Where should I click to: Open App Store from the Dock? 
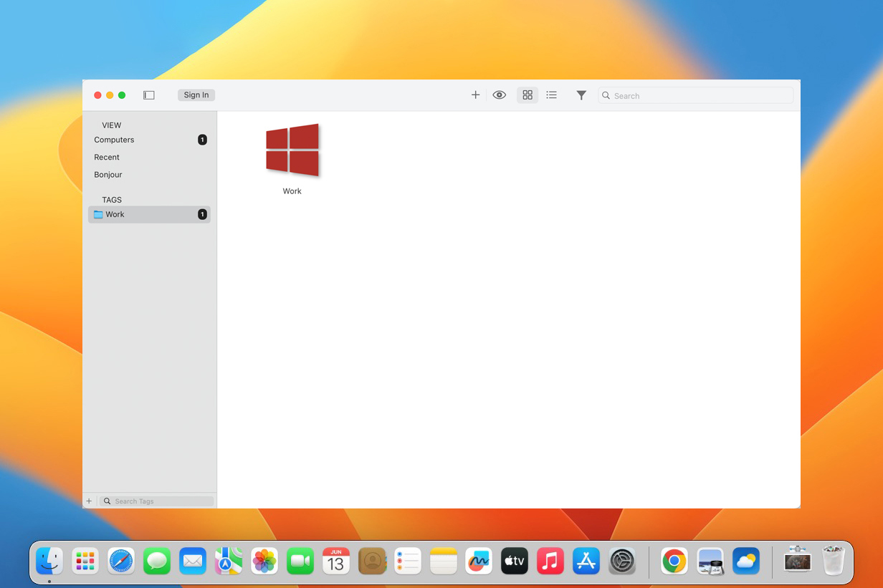586,561
